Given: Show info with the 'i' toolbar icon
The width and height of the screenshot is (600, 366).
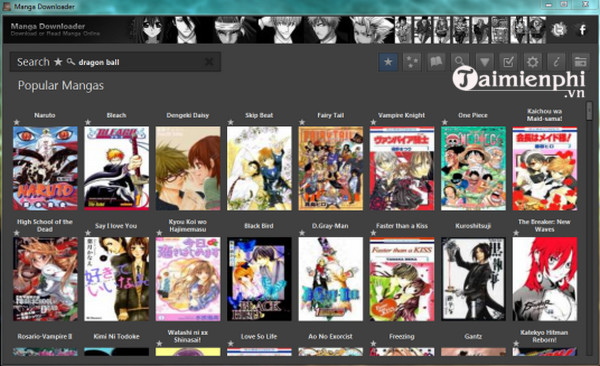Looking at the screenshot, I should [556, 62].
